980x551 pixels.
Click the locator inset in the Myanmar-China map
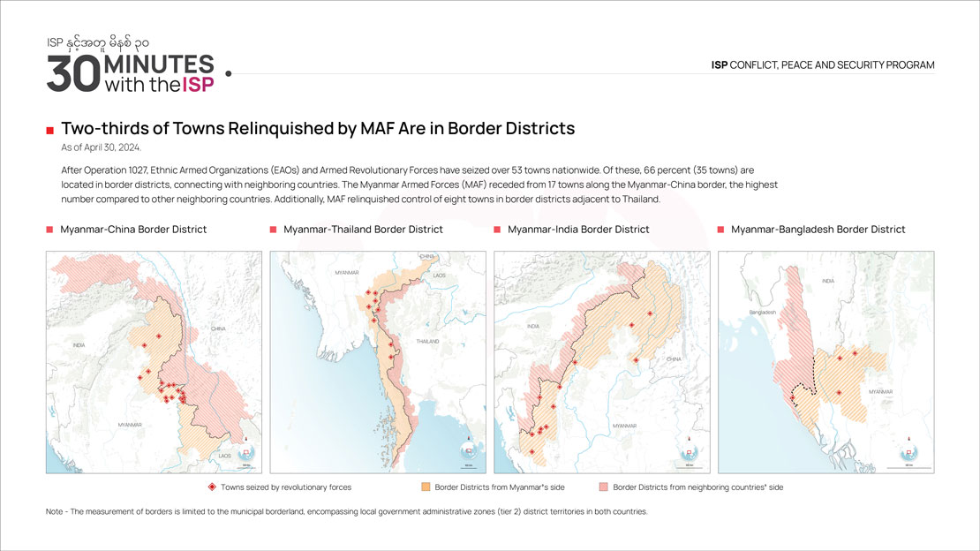coord(245,452)
